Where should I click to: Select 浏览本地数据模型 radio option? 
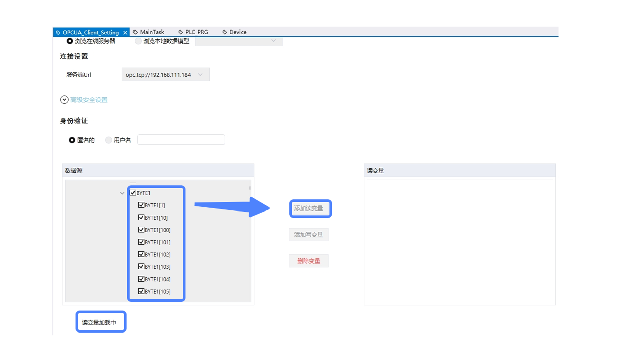pyautogui.click(x=138, y=41)
